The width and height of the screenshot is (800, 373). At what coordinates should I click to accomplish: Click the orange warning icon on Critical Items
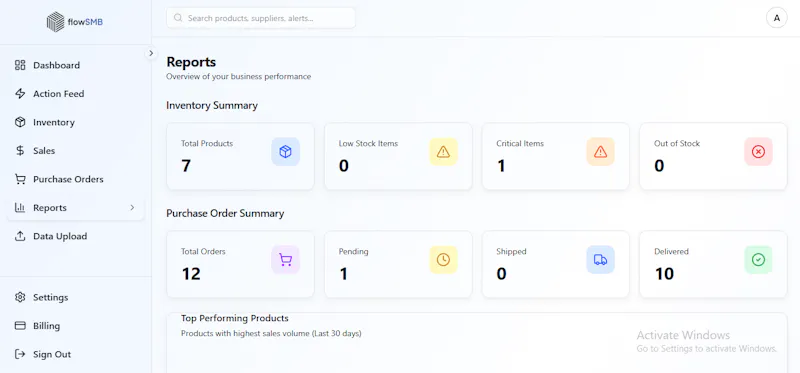coord(601,152)
